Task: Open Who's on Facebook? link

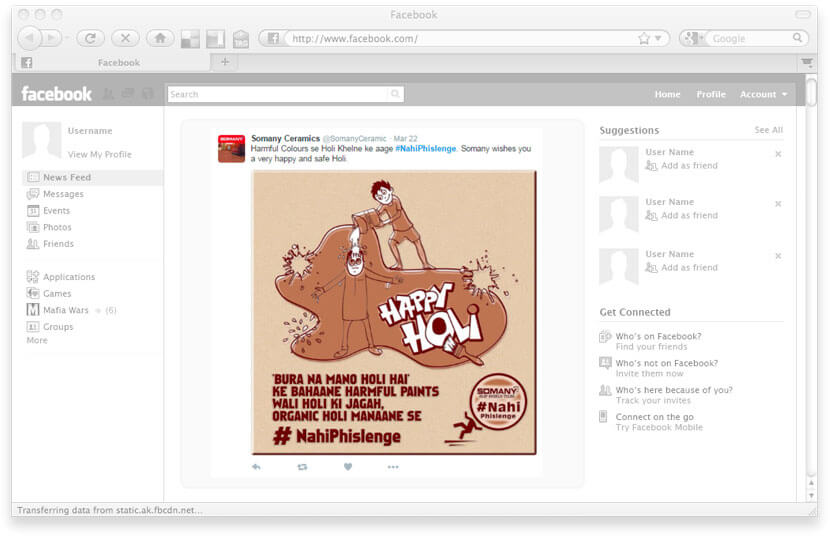Action: 658,336
